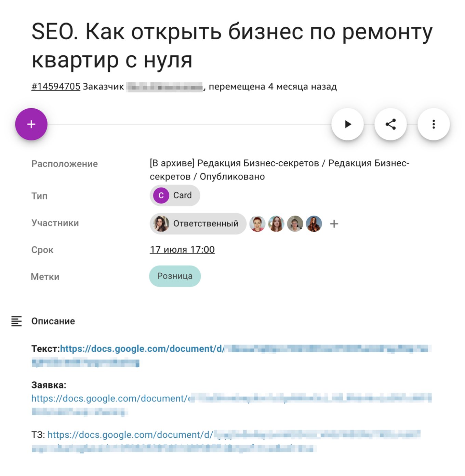This screenshot has width=465, height=476.
Task: Open the Текст Google Docs link
Action: tap(231, 355)
